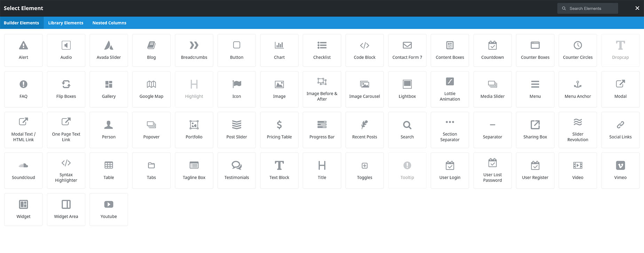Add the Testimonials element
This screenshot has width=644, height=253.
click(x=237, y=170)
